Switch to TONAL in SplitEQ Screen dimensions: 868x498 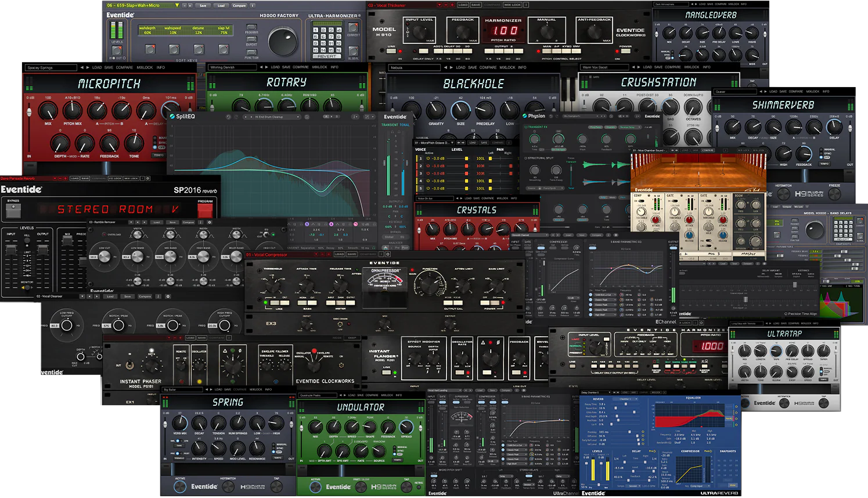(405, 125)
